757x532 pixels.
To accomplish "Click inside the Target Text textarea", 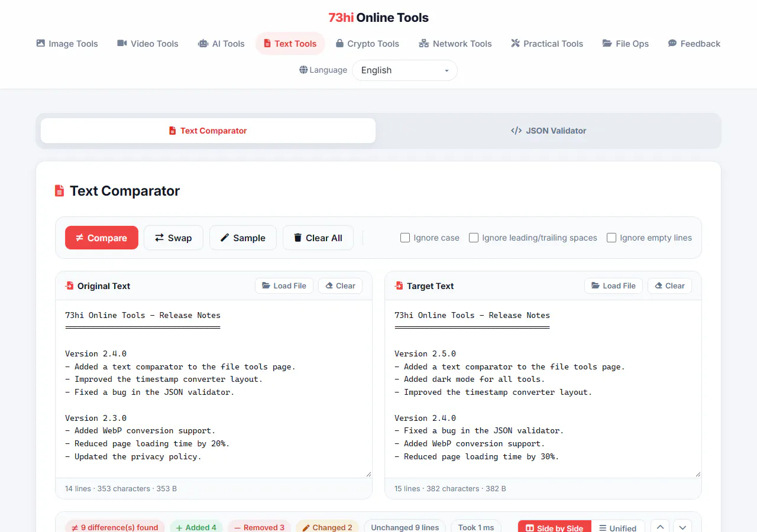I will tap(544, 389).
